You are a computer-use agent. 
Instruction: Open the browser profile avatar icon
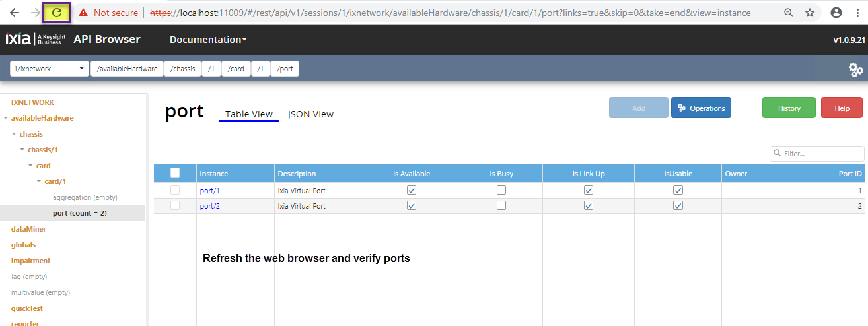pyautogui.click(x=836, y=13)
